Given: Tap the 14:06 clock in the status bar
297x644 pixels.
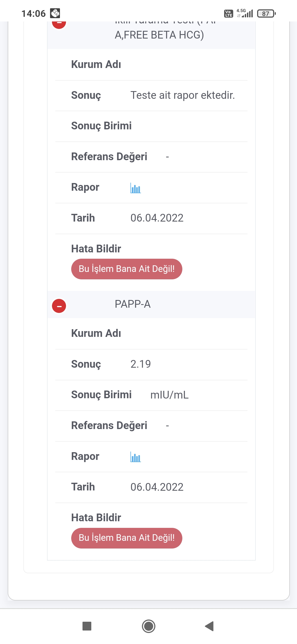Looking at the screenshot, I should pyautogui.click(x=34, y=13).
